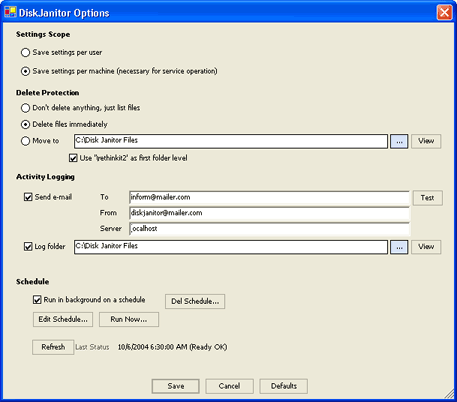Open Del Schedule dialog
The width and height of the screenshot is (457, 402).
(x=195, y=301)
